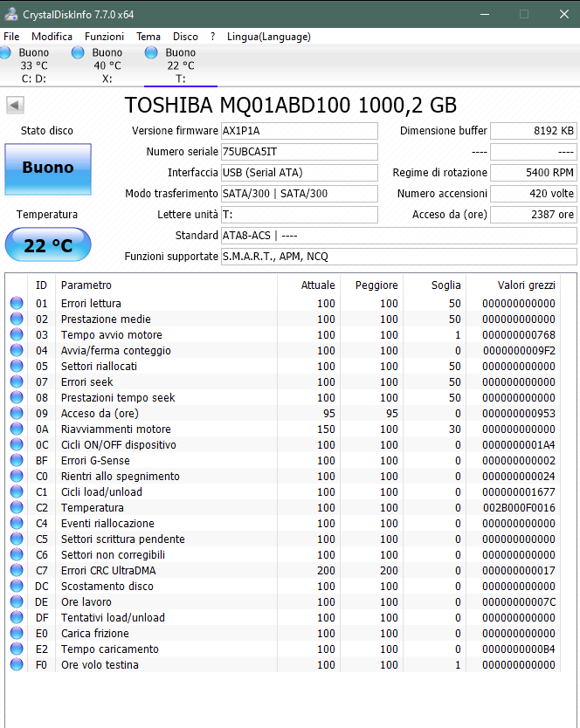Open the Disco menu

[x=185, y=36]
